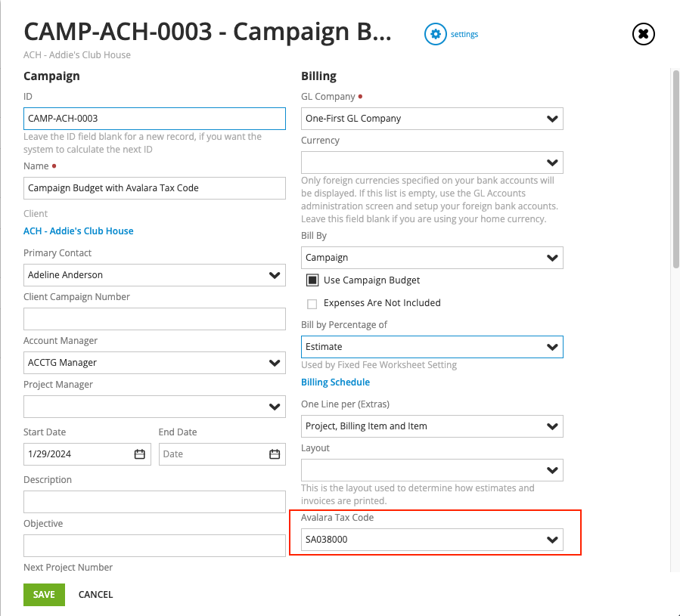
Task: Open the Billing Schedule link
Action: click(x=335, y=382)
